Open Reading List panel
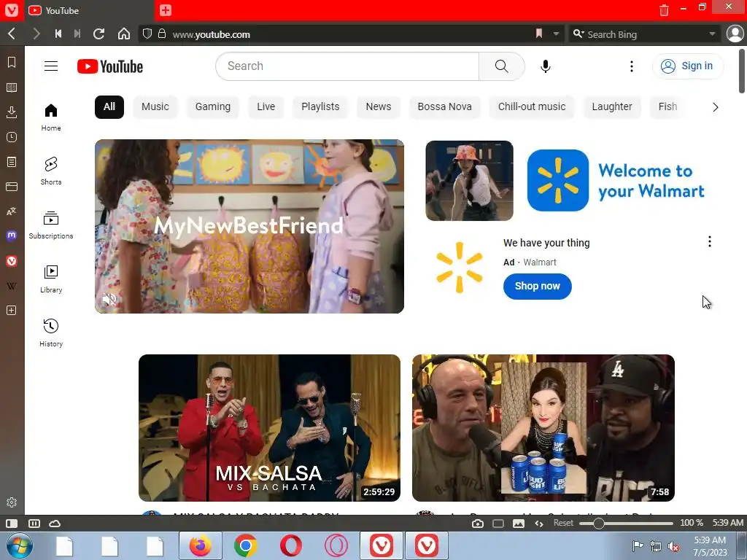747x560 pixels. pyautogui.click(x=12, y=87)
